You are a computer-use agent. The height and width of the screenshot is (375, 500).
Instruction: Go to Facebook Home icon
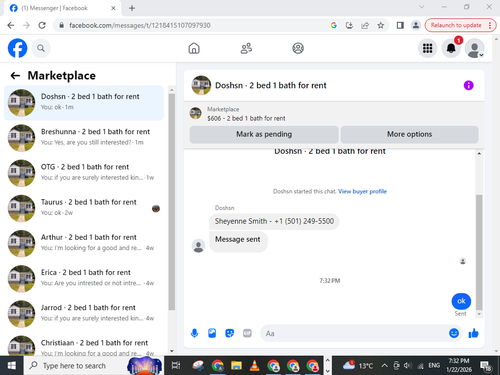[x=194, y=48]
